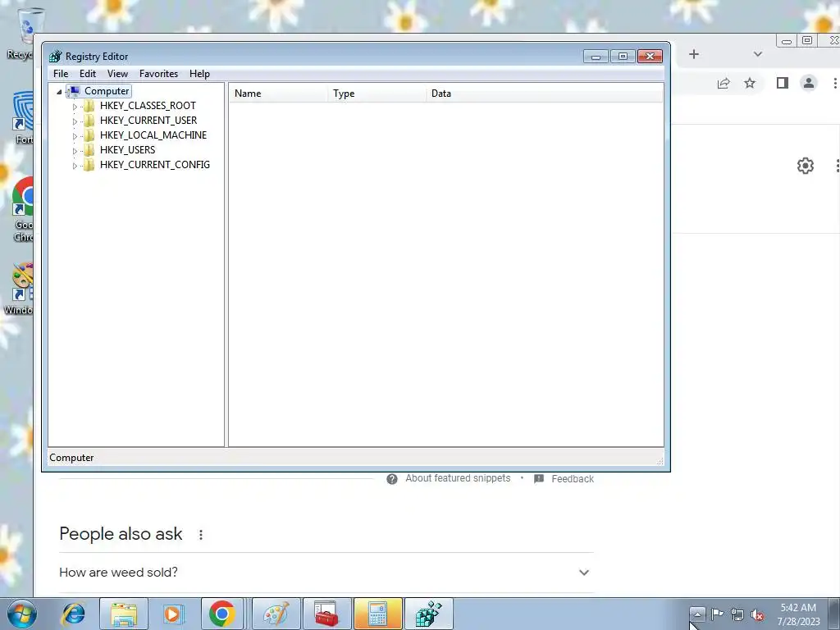This screenshot has width=840, height=630.
Task: Click About featured snippets link
Action: [x=458, y=478]
